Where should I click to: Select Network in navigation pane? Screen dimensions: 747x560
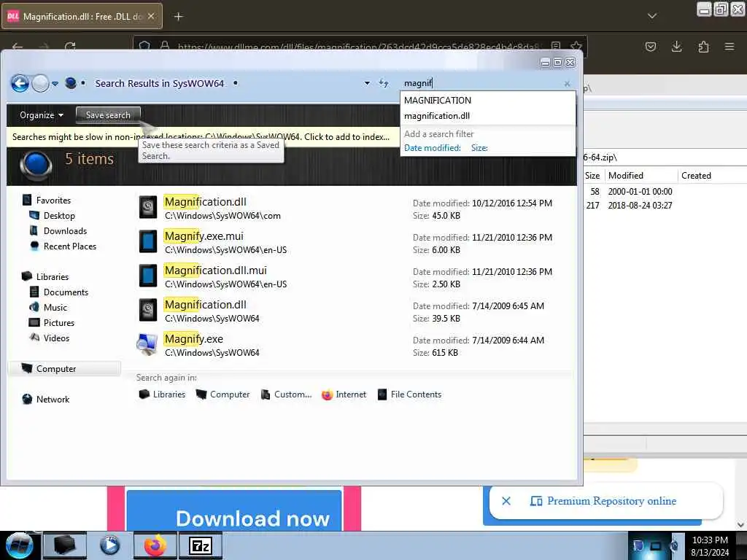pos(53,399)
